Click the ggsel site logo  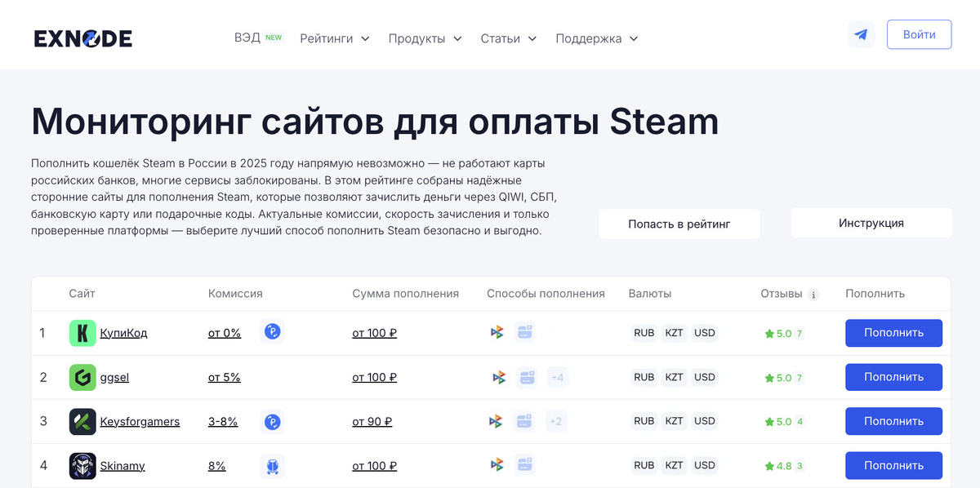82,377
